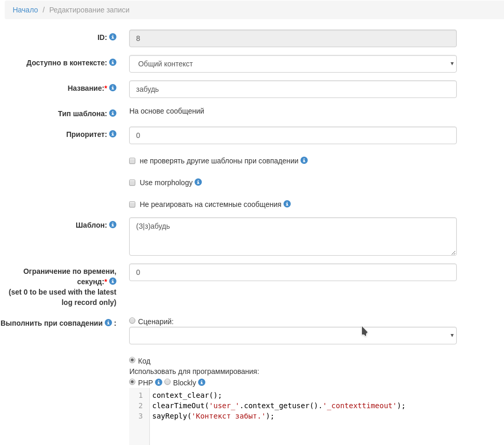
Task: Click the Название field containing забудь
Action: [292, 89]
